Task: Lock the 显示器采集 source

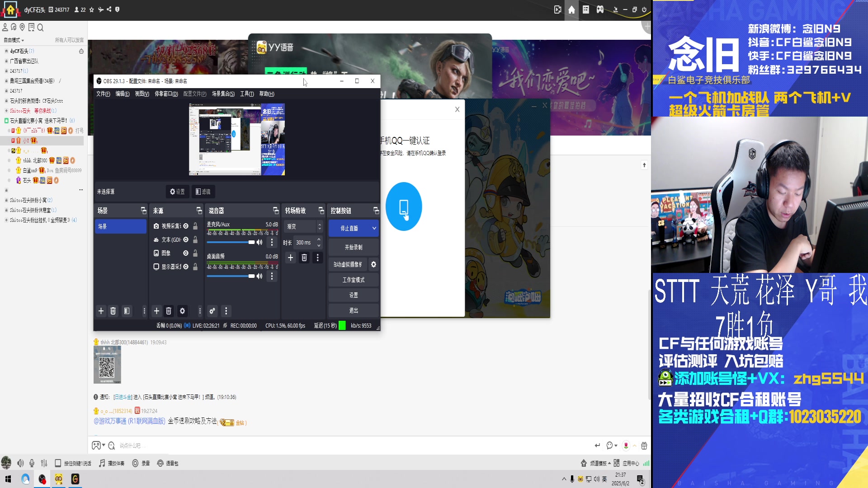Action: 195,267
